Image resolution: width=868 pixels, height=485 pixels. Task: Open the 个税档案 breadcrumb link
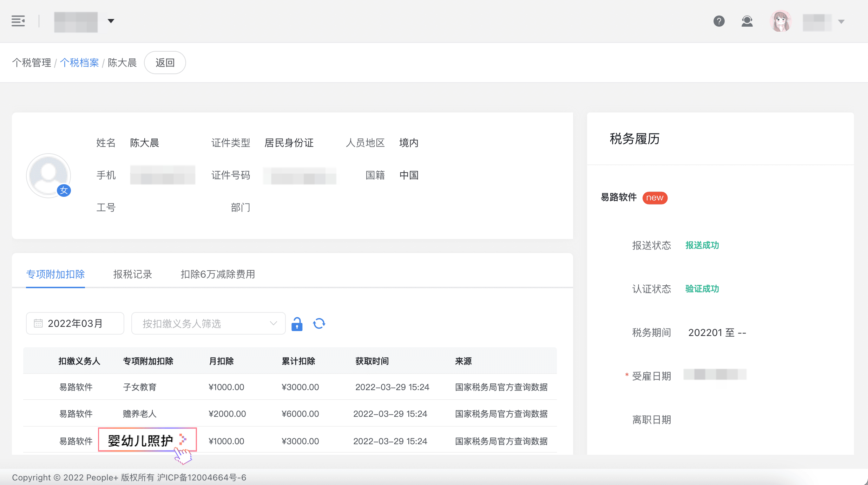pyautogui.click(x=79, y=63)
